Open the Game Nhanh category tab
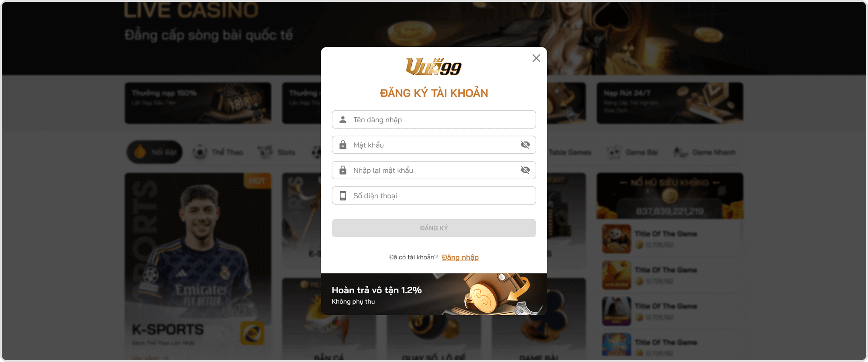This screenshot has height=362, width=868. click(705, 152)
